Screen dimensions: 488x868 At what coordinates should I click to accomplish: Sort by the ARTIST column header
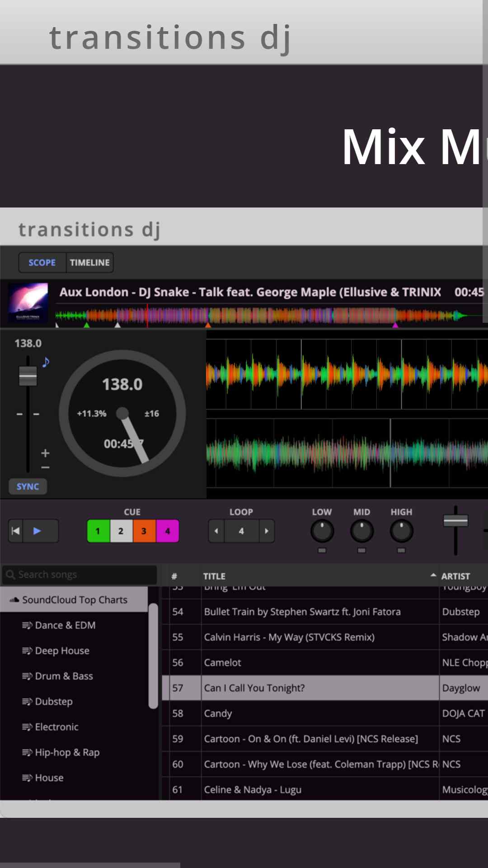[455, 576]
